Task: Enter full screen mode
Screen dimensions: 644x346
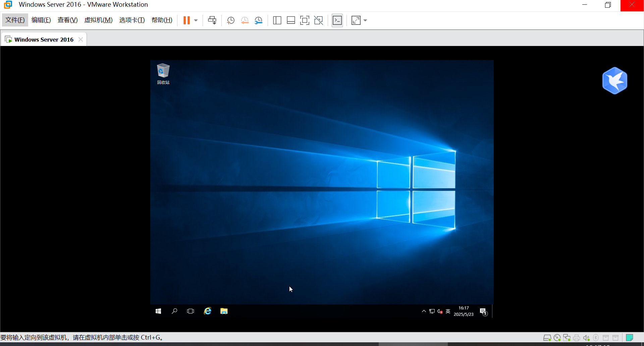Action: point(305,20)
